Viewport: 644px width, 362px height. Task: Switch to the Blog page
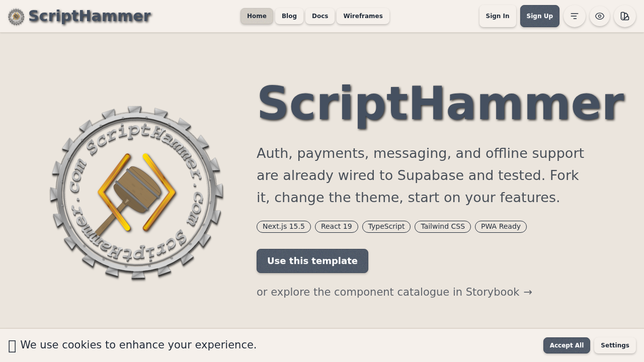pos(289,16)
